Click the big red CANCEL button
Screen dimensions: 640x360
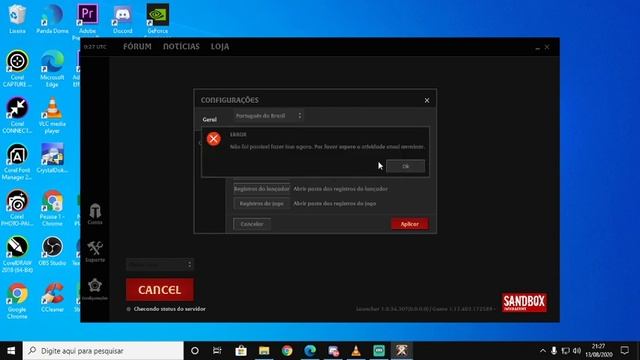pyautogui.click(x=160, y=290)
